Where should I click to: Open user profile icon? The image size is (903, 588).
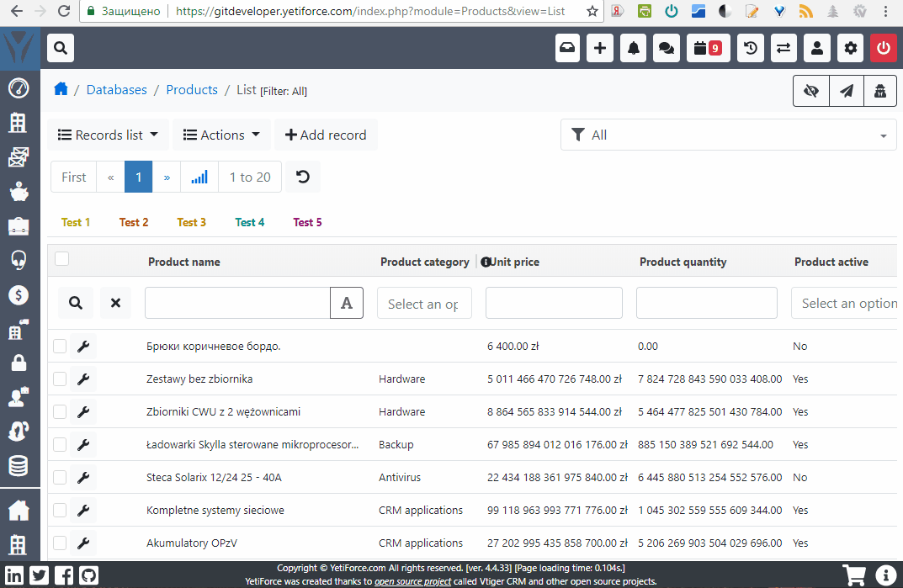(x=817, y=48)
